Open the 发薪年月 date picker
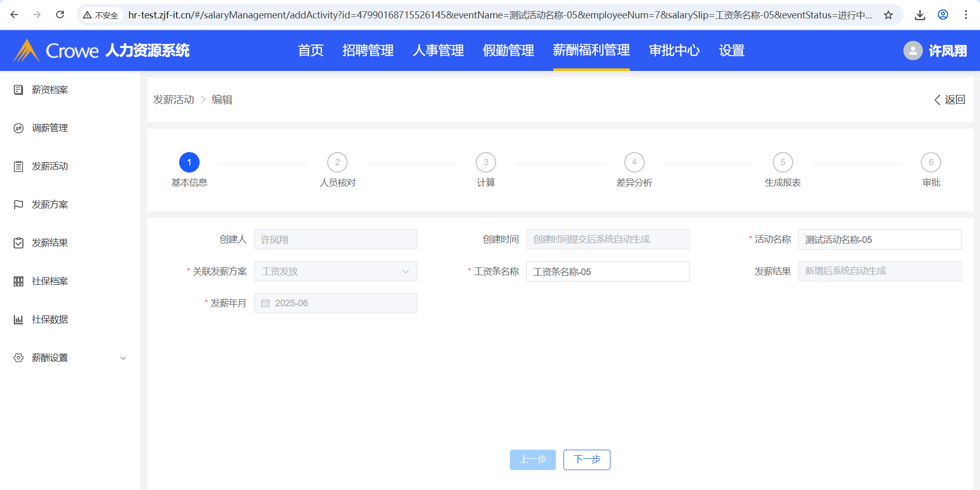Screen dimensions: 980x490 335,303
